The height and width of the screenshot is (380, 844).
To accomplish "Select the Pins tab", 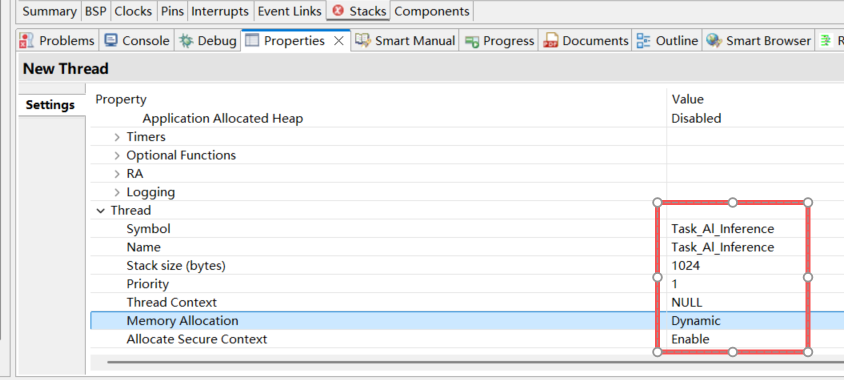I will click(173, 11).
